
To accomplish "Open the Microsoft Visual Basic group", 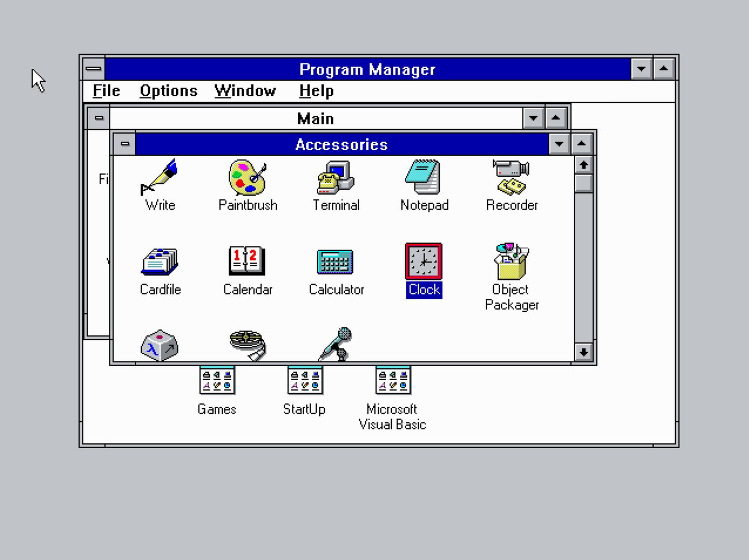I will 392,381.
